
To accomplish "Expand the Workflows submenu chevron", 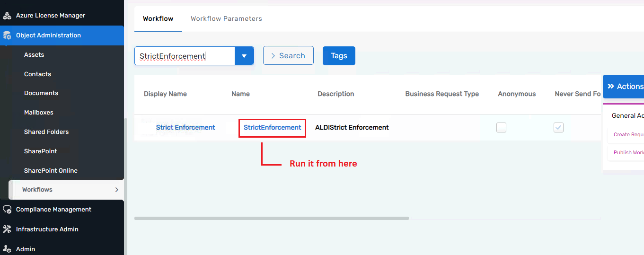I will [x=116, y=190].
